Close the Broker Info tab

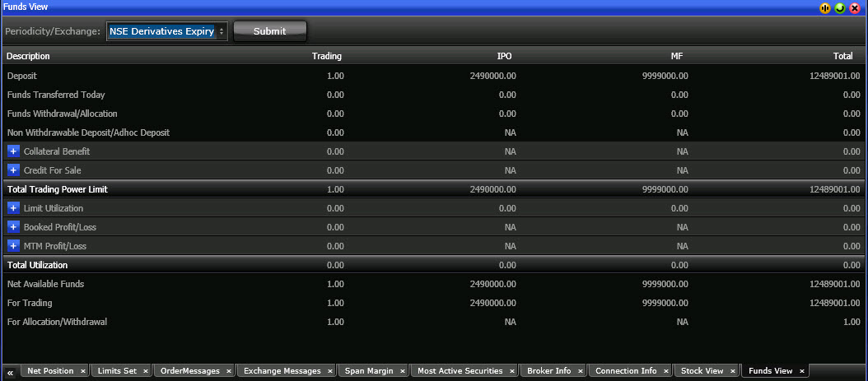[x=580, y=371]
